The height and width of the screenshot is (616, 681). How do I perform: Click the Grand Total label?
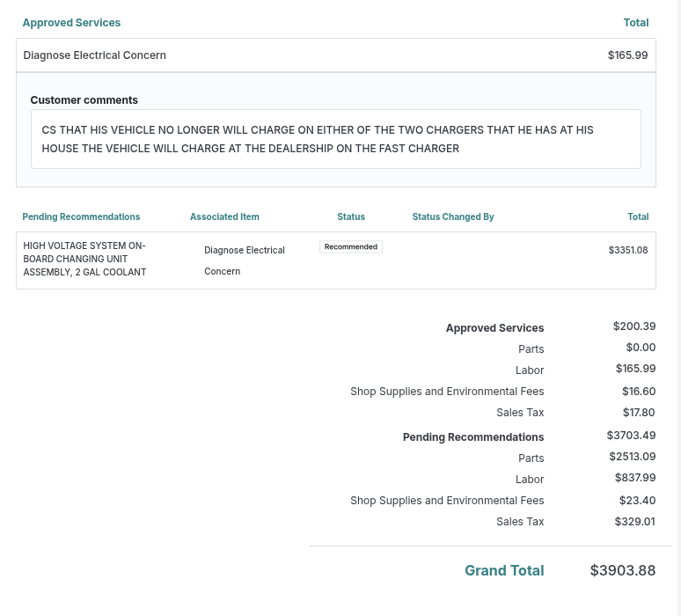pos(504,570)
